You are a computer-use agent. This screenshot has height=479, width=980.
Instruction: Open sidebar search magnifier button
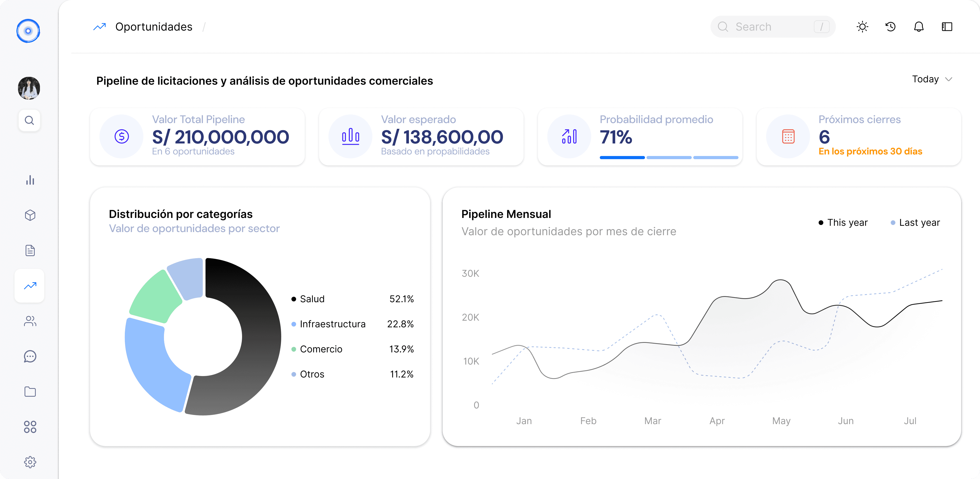point(29,120)
